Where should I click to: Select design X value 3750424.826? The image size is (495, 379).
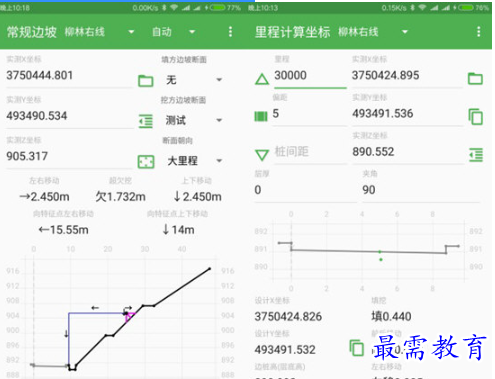tap(288, 317)
